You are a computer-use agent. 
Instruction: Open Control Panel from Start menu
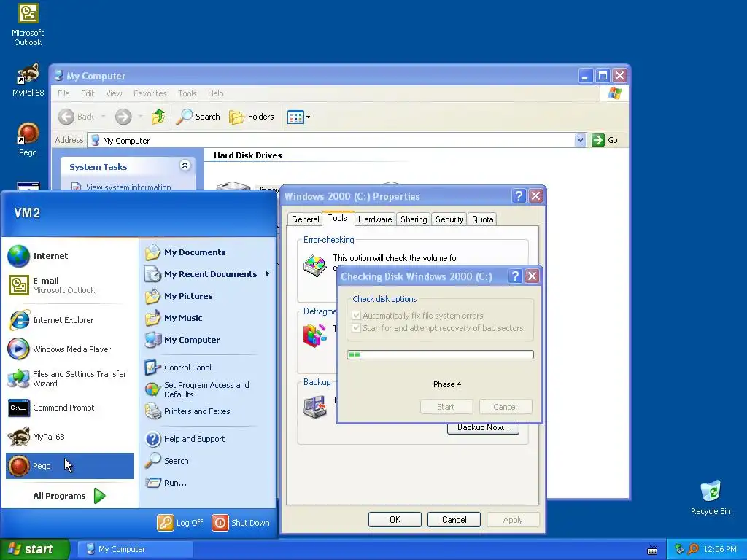click(x=209, y=367)
